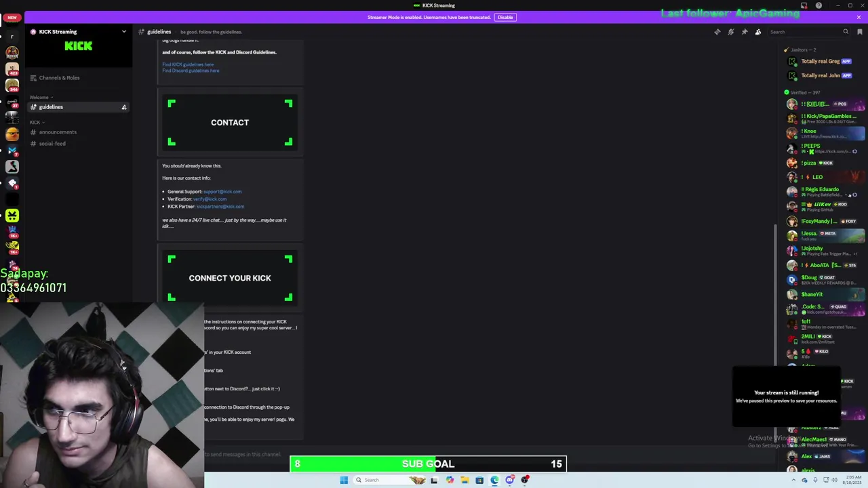
Task: Open Microsoft Edge on taskbar
Action: coord(494,480)
